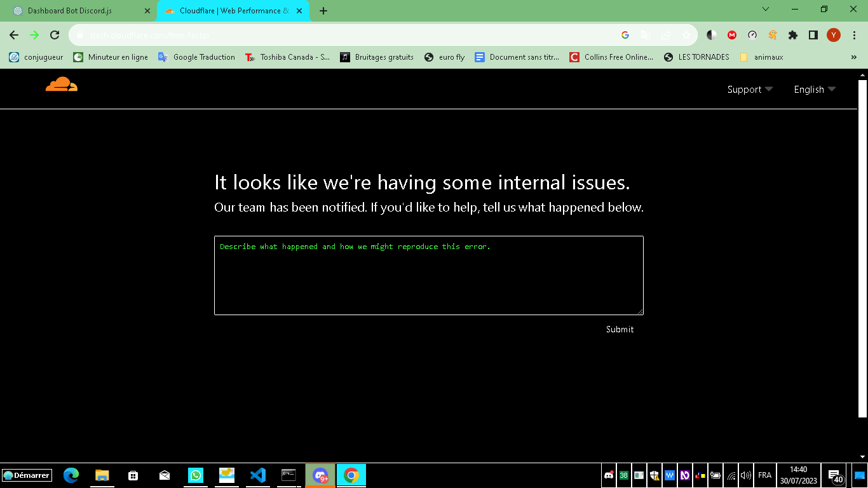Open the half-black contrast circle extension

click(712, 36)
